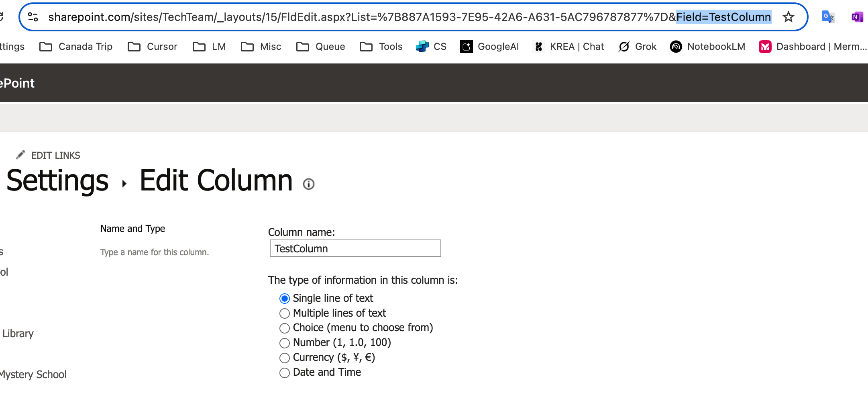Click the Column name input field

click(355, 248)
